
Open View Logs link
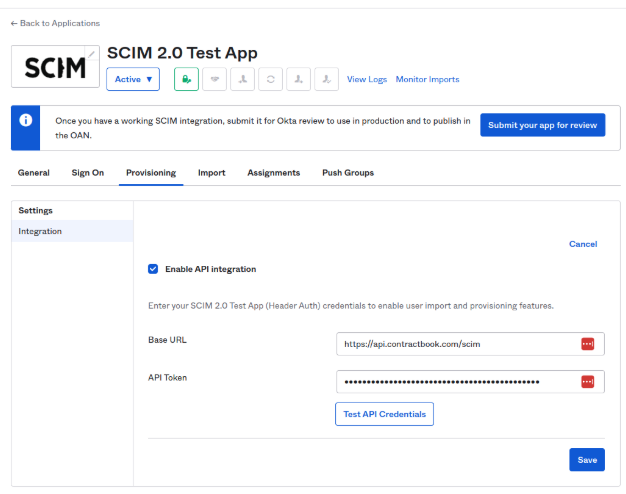pos(367,79)
